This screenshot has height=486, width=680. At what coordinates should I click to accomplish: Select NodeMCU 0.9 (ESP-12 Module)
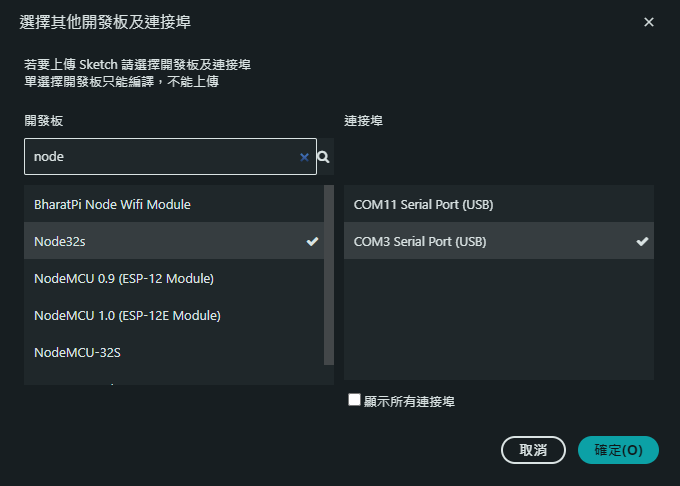pos(124,278)
